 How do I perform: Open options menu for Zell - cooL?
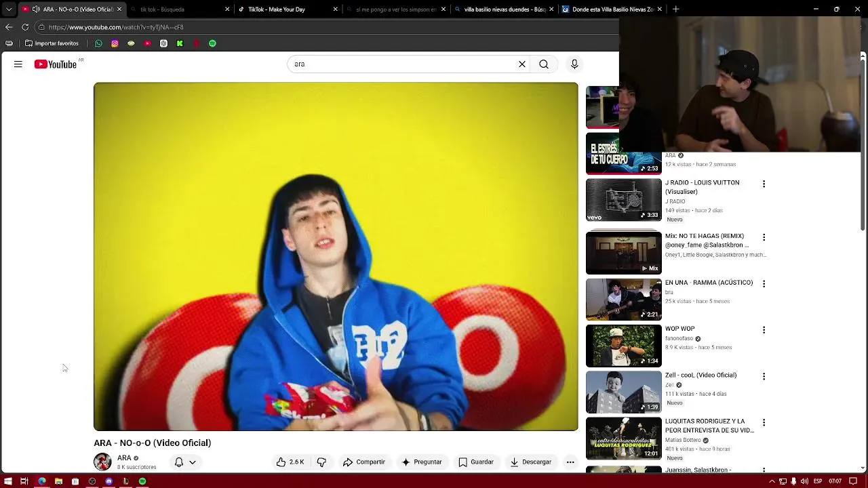click(x=764, y=376)
